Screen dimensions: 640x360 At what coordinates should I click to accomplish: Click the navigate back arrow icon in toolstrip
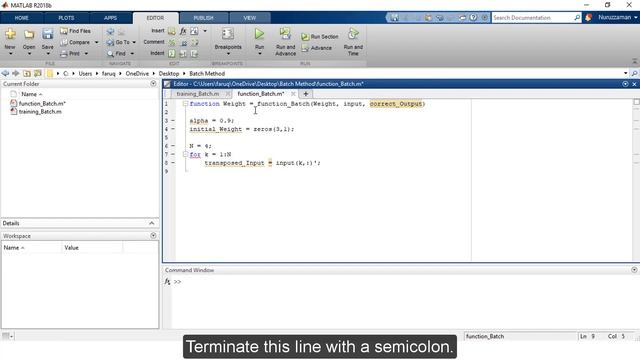point(110,31)
